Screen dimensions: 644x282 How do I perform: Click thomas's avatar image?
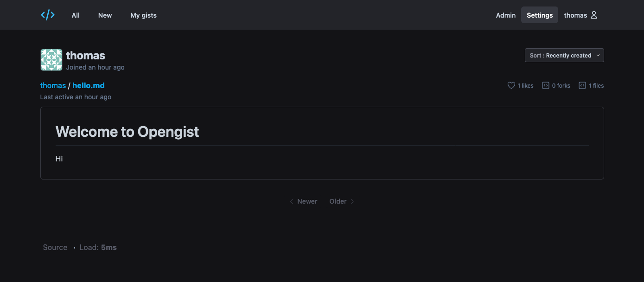pos(51,60)
